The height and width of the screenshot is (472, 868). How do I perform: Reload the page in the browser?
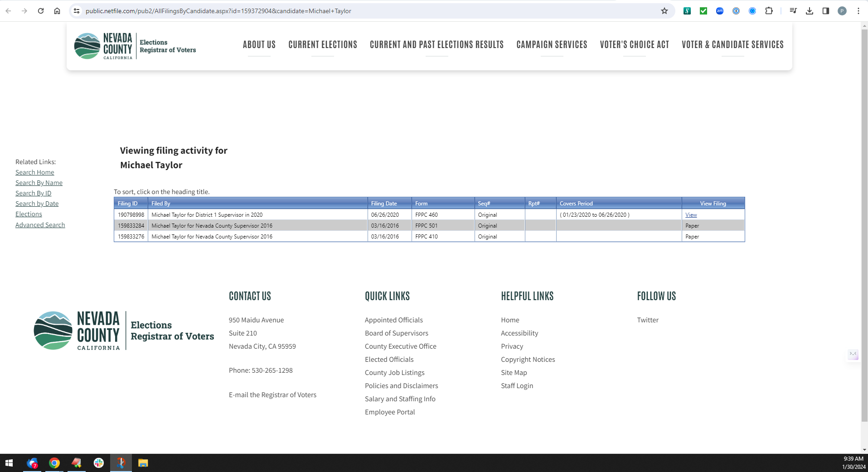click(41, 11)
